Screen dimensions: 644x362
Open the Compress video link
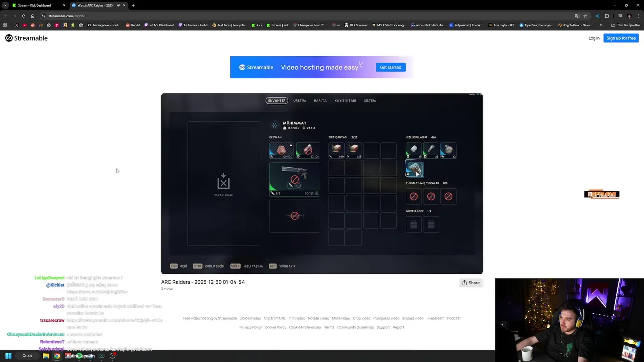pos(386,318)
